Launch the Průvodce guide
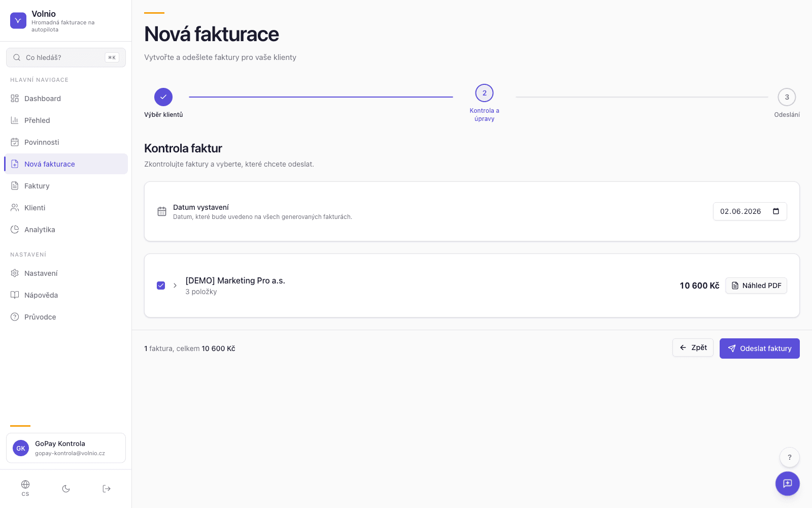This screenshot has height=508, width=812. click(66, 317)
